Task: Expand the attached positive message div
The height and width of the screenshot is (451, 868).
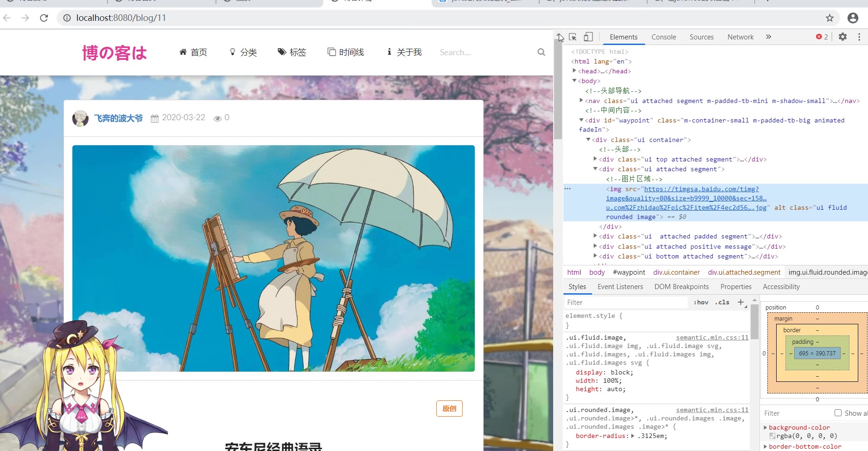Action: (595, 246)
